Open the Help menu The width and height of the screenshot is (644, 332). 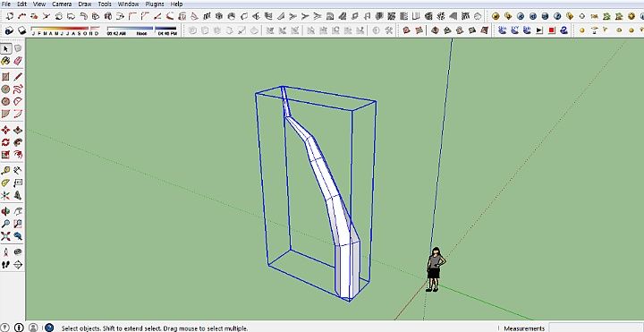176,4
